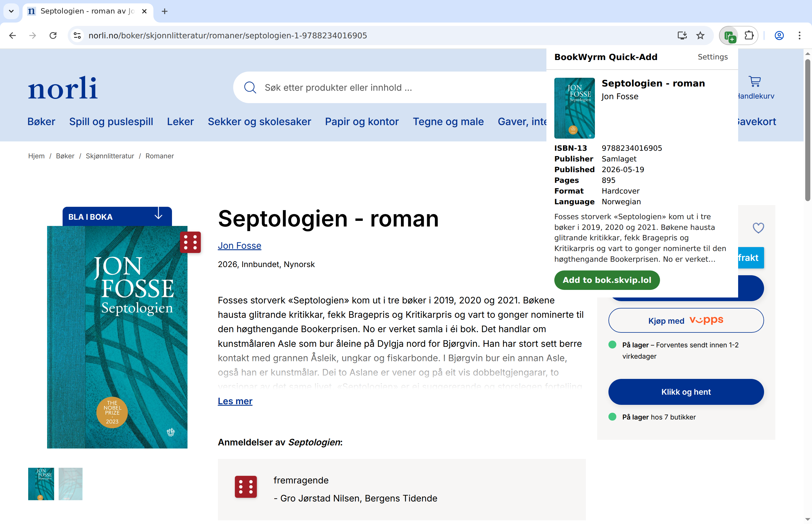
Task: Click the red dice rating badge on cover
Action: click(x=190, y=242)
